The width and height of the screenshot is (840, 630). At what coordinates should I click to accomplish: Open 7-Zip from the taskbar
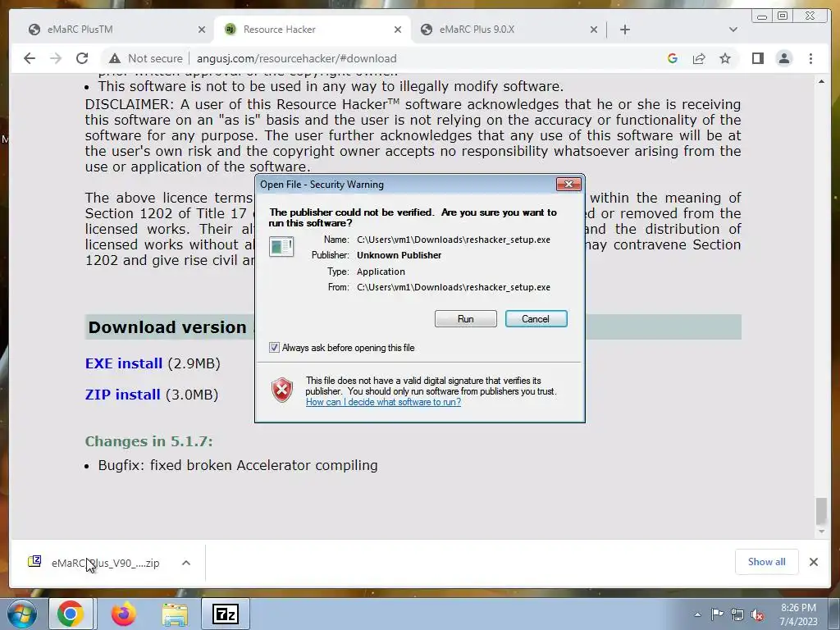pos(226,614)
